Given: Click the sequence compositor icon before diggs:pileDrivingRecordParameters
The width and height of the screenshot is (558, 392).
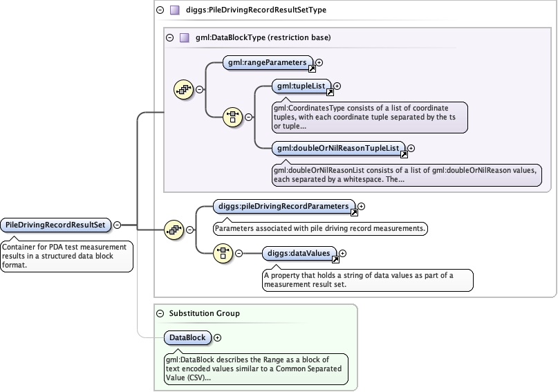Looking at the screenshot, I should [x=173, y=230].
